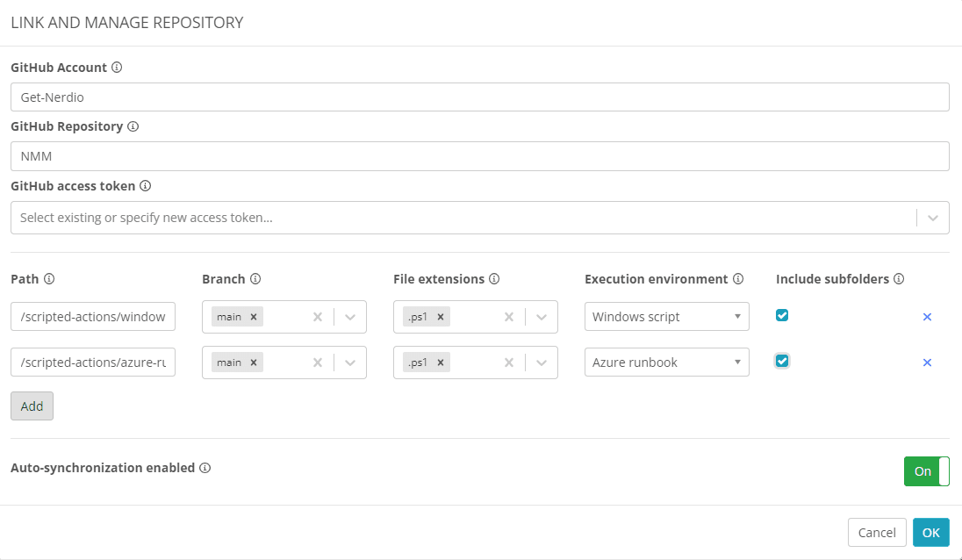This screenshot has height=560, width=962.
Task: Click the GitHub Repository input field
Action: [x=479, y=156]
